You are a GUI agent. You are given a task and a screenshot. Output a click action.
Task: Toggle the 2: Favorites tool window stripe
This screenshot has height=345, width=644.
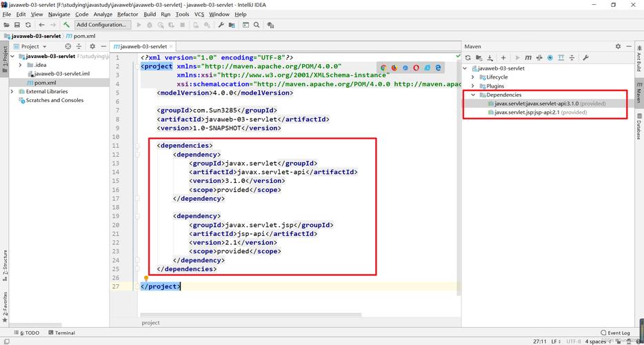pos(5,307)
